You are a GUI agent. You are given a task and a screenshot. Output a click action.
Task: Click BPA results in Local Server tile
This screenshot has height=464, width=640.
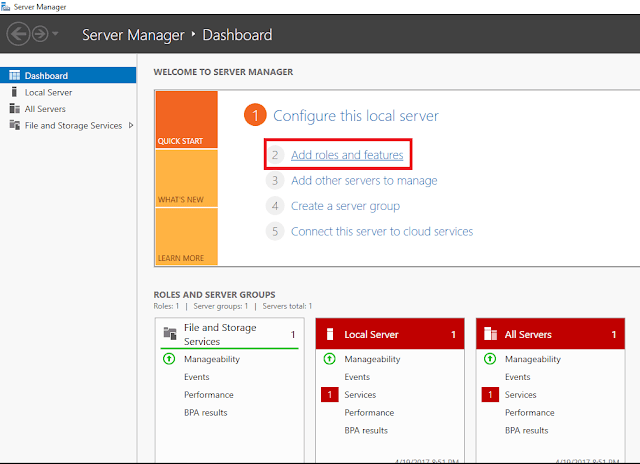(x=366, y=431)
